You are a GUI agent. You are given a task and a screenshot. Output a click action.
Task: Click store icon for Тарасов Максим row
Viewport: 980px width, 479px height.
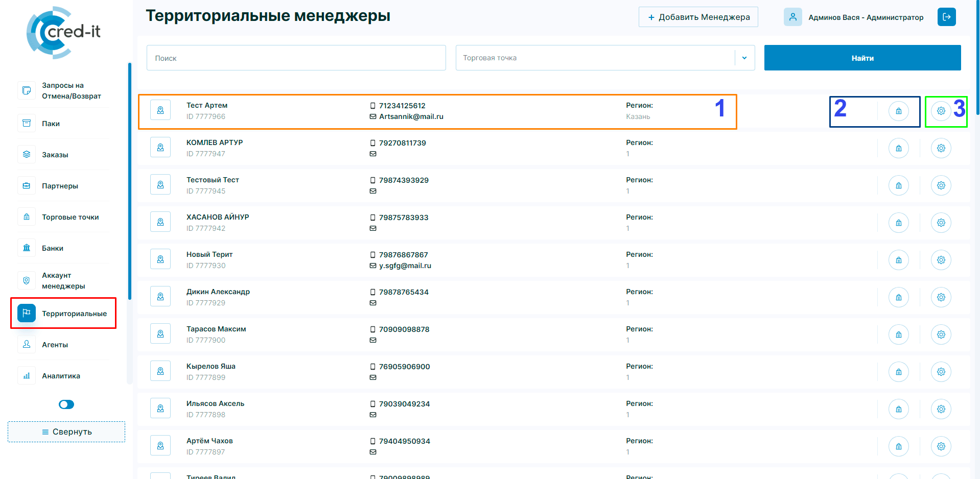(898, 334)
